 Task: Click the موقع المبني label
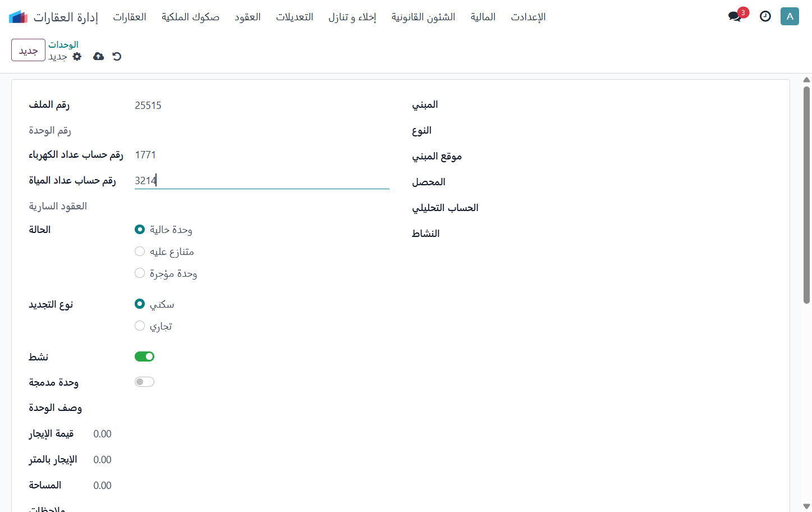tap(437, 156)
